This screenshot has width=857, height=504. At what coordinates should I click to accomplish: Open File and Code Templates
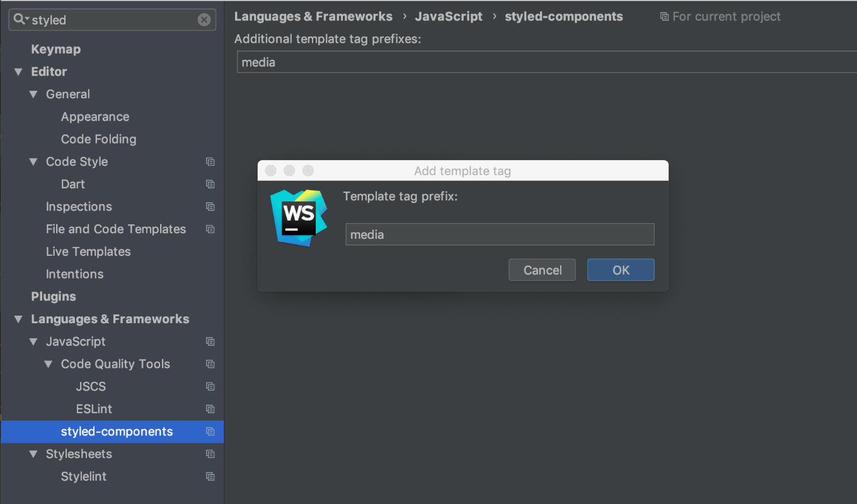click(x=116, y=229)
